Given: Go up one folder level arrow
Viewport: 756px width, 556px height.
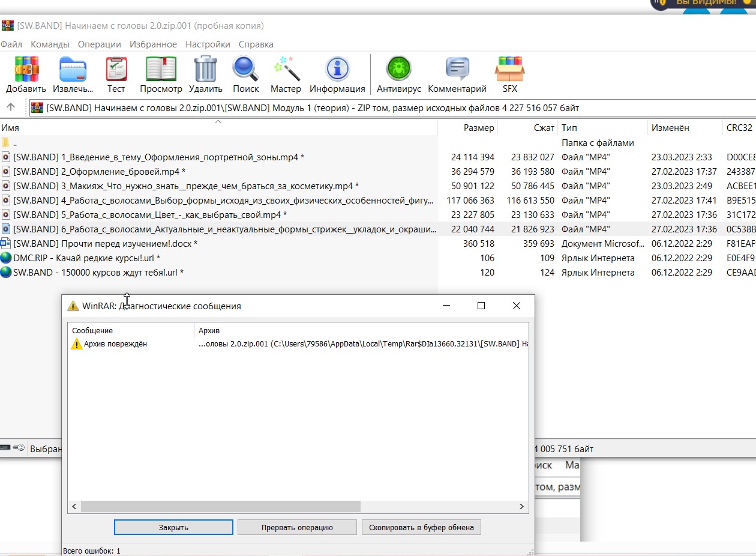Looking at the screenshot, I should tap(11, 107).
